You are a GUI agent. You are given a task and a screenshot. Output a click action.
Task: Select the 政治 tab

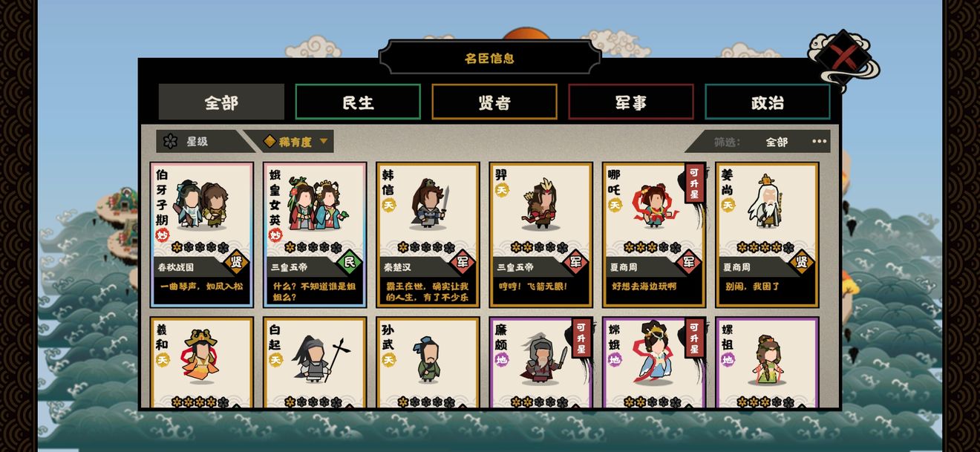[x=768, y=102]
